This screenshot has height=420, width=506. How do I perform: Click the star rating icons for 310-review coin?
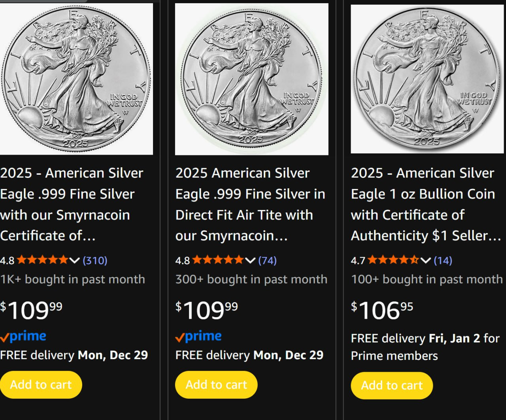pyautogui.click(x=42, y=260)
